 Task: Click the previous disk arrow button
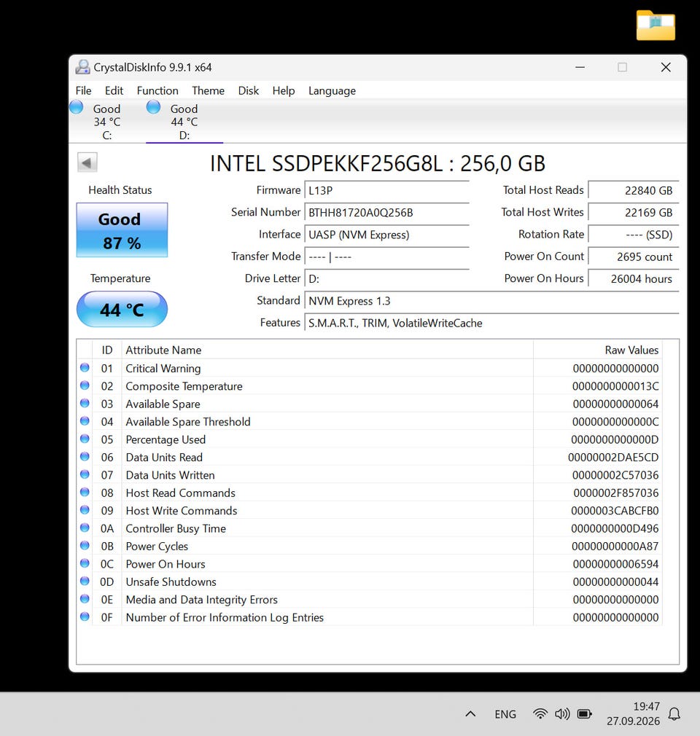tap(87, 163)
